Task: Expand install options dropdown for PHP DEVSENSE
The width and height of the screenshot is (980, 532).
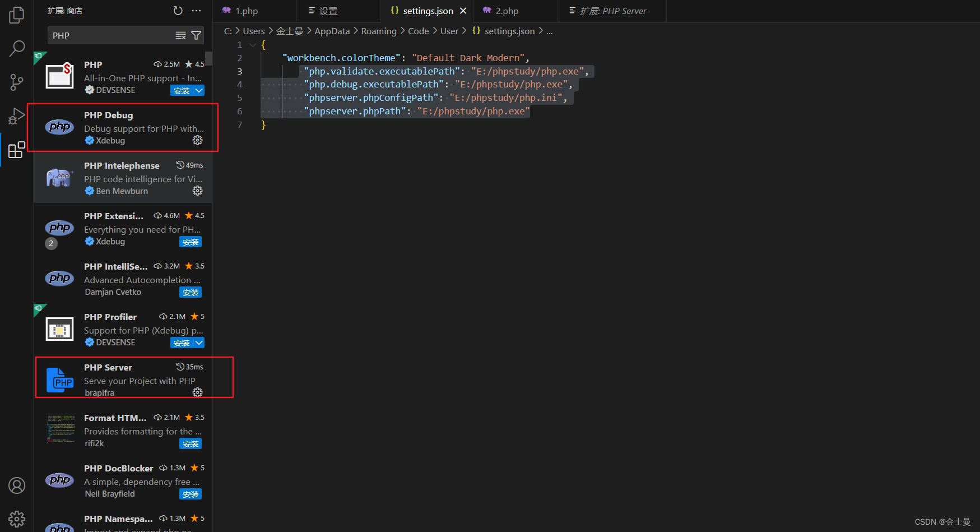Action: point(199,90)
